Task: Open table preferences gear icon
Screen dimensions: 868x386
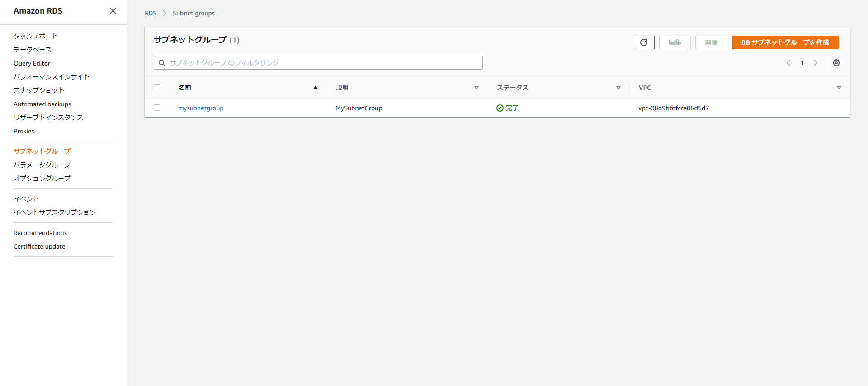Action: pos(836,63)
